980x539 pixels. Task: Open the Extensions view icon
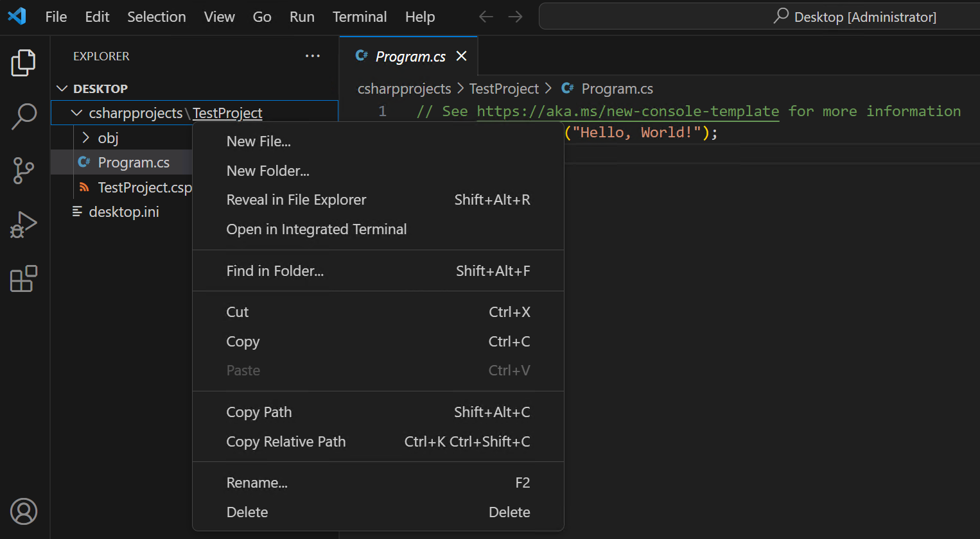coord(24,278)
